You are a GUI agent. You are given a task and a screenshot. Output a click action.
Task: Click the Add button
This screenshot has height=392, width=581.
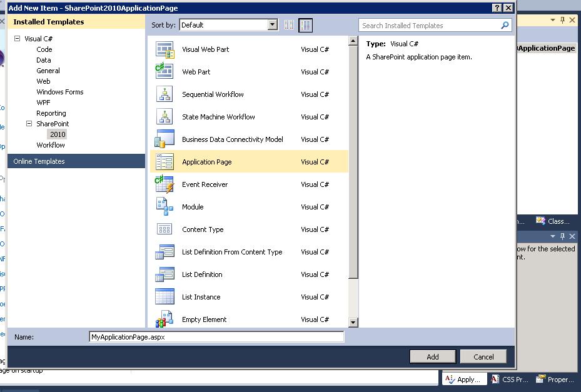[432, 356]
